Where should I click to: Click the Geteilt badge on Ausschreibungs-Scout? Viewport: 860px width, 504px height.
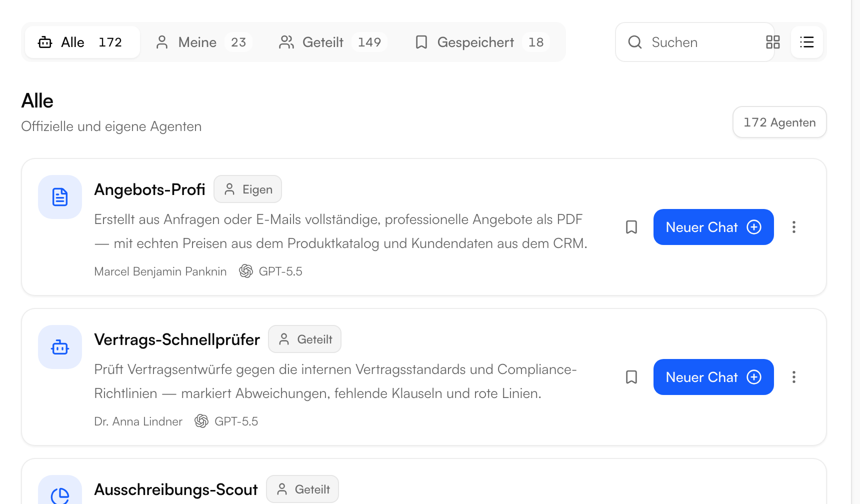pos(302,489)
